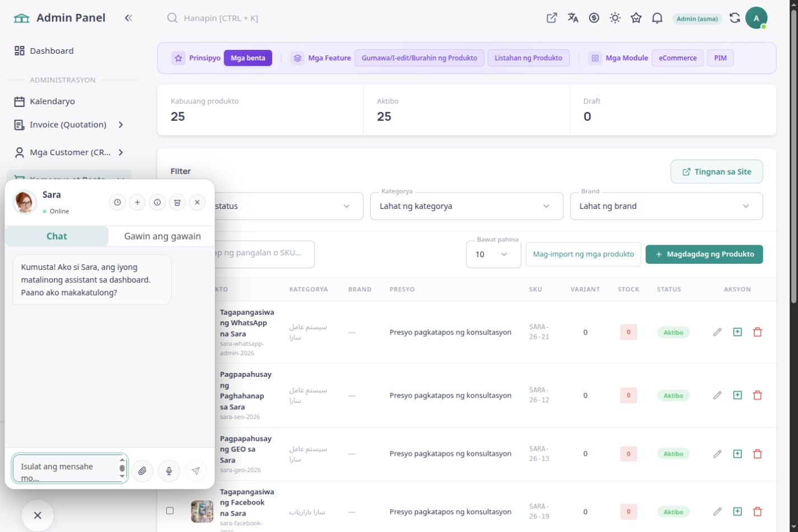The height and width of the screenshot is (532, 798).
Task: Open chat history clock icon in Sara panel
Action: pos(117,202)
